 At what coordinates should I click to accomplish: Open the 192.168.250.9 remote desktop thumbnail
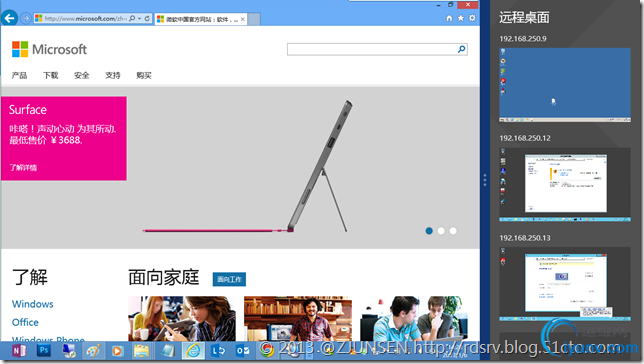pyautogui.click(x=565, y=85)
